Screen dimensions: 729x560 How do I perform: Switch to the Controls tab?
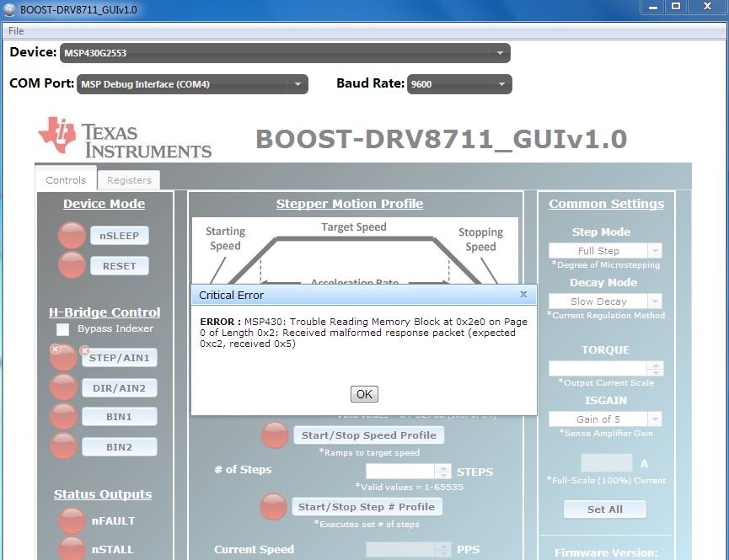click(66, 180)
